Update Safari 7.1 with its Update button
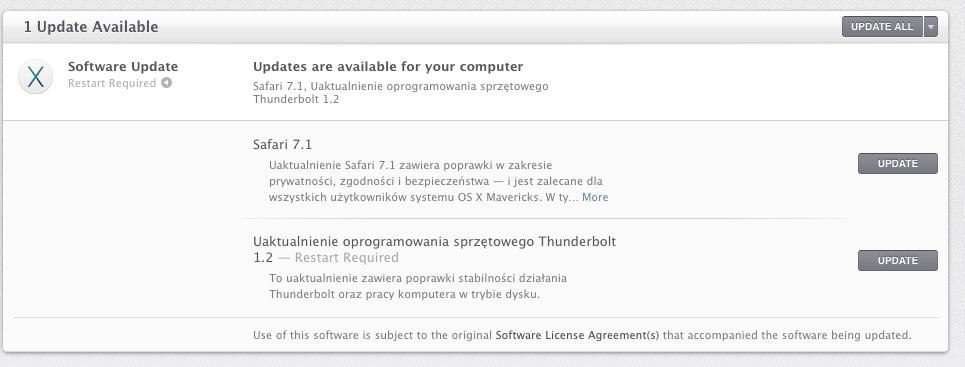The height and width of the screenshot is (367, 965). (x=897, y=164)
